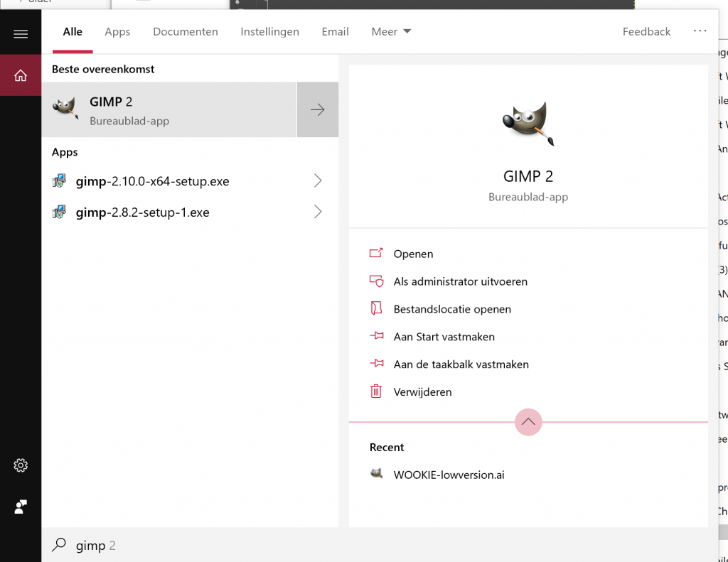Click the account icon in the sidebar

click(x=18, y=507)
